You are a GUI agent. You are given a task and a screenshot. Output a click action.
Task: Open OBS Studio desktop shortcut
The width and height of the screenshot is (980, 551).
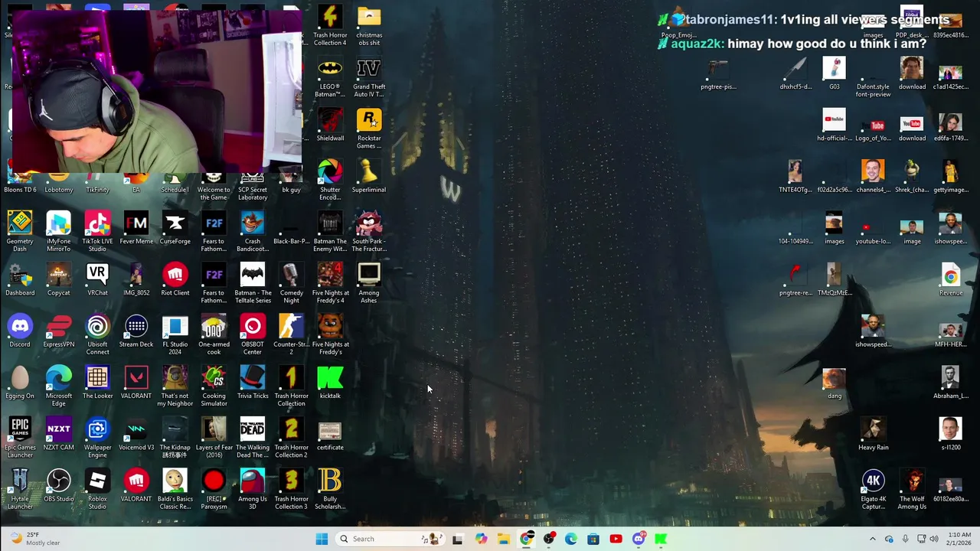point(59,485)
